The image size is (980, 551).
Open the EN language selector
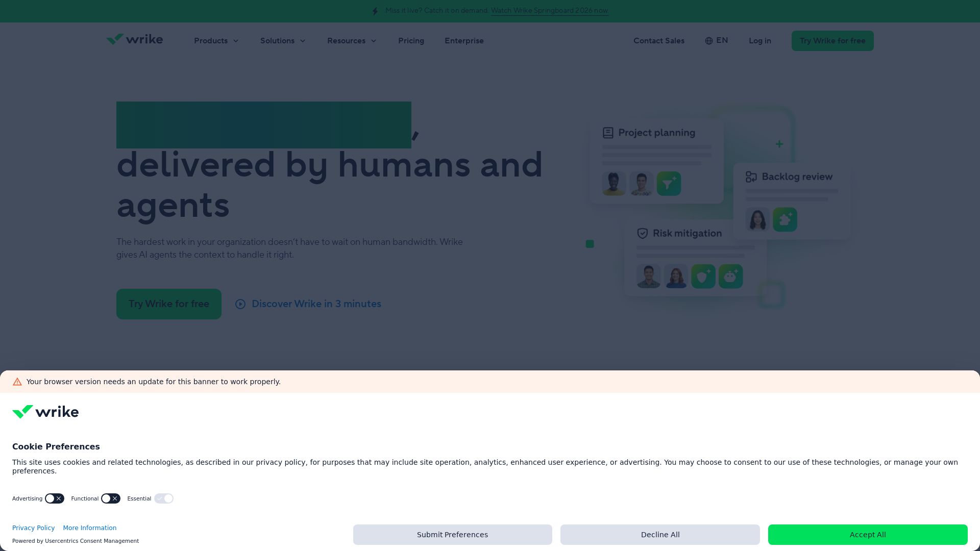coord(717,41)
